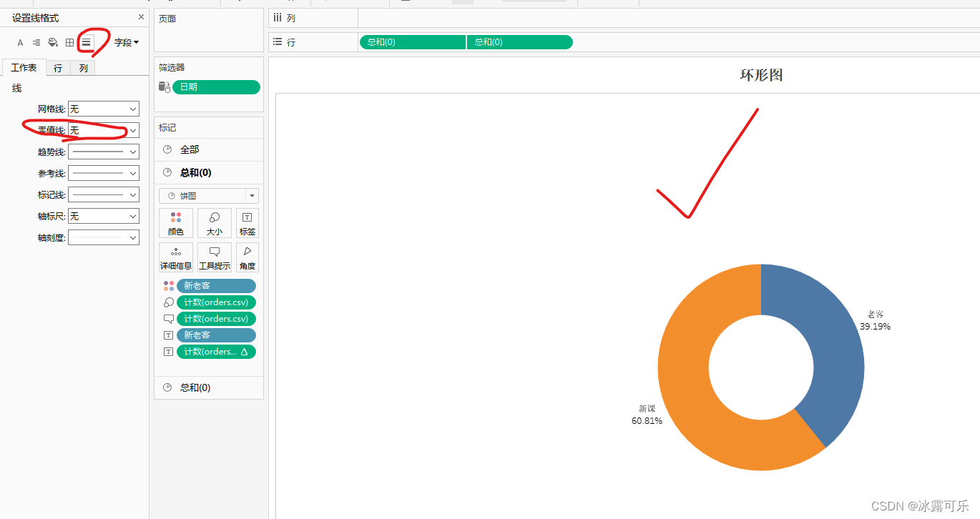Screen dimensions: 980x519
Task: Select the 新老客 label pill
Action: point(216,335)
